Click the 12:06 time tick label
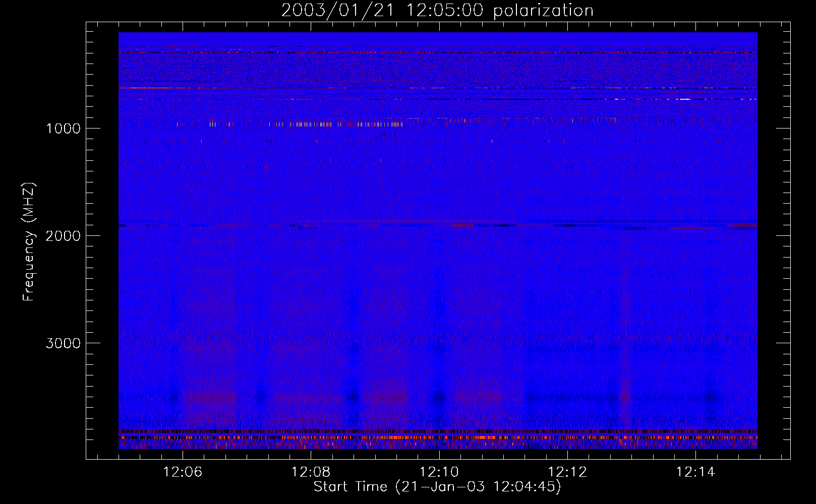Screen dimensions: 816x504 [183, 472]
